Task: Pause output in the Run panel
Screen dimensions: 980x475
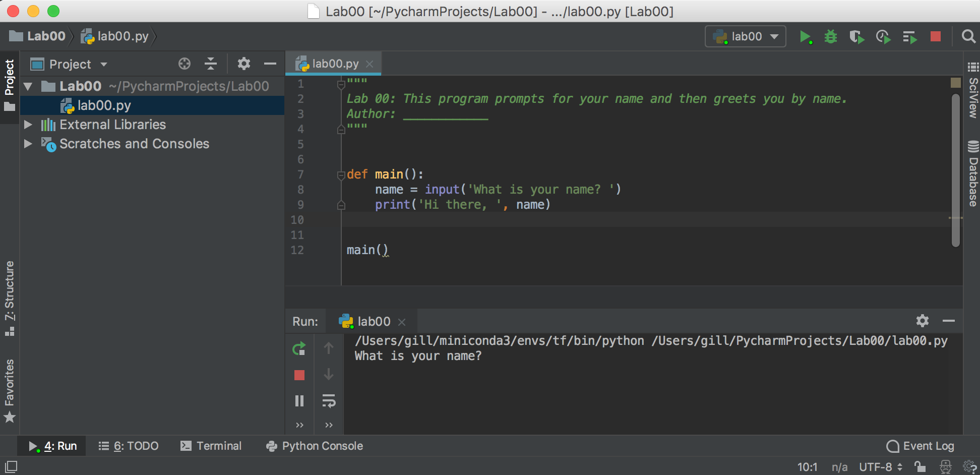Action: pyautogui.click(x=299, y=401)
